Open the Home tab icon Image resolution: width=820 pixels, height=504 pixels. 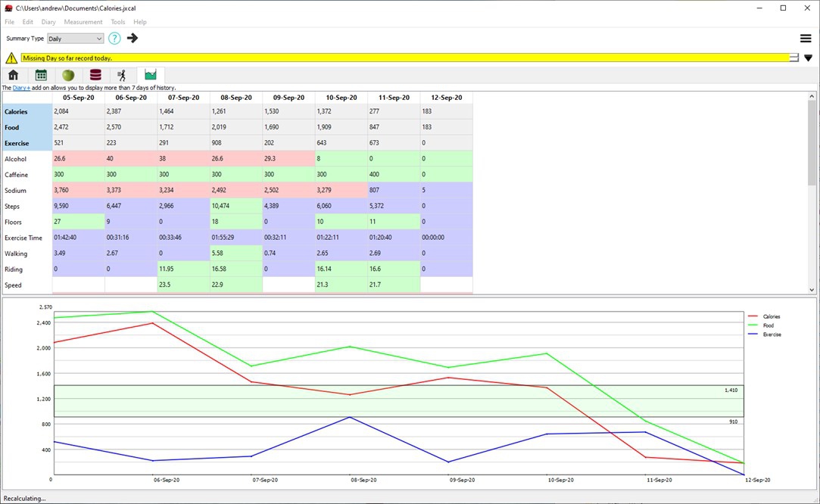click(13, 75)
